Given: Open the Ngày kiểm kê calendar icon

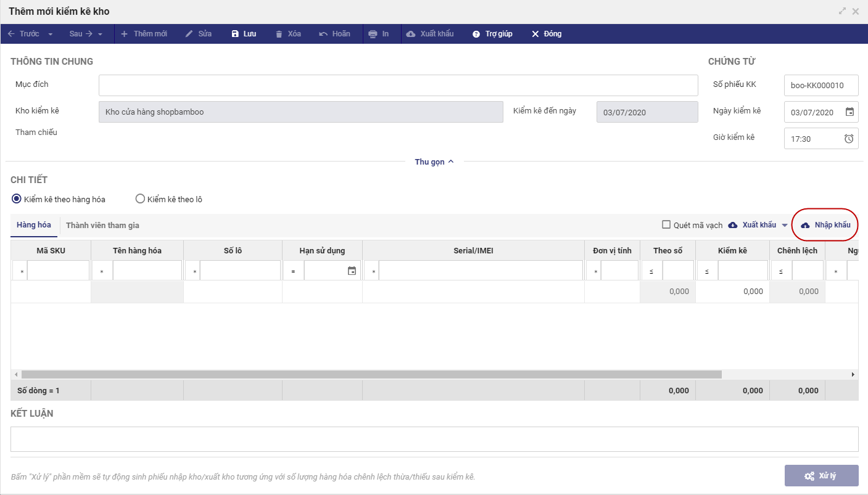Looking at the screenshot, I should (x=849, y=112).
